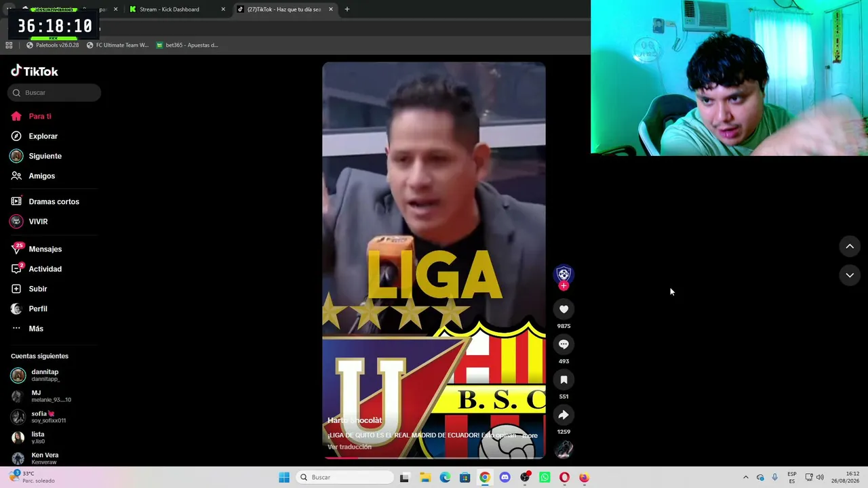Click the video progress bar
Viewport: 868px width, 488px height.
pyautogui.click(x=434, y=457)
